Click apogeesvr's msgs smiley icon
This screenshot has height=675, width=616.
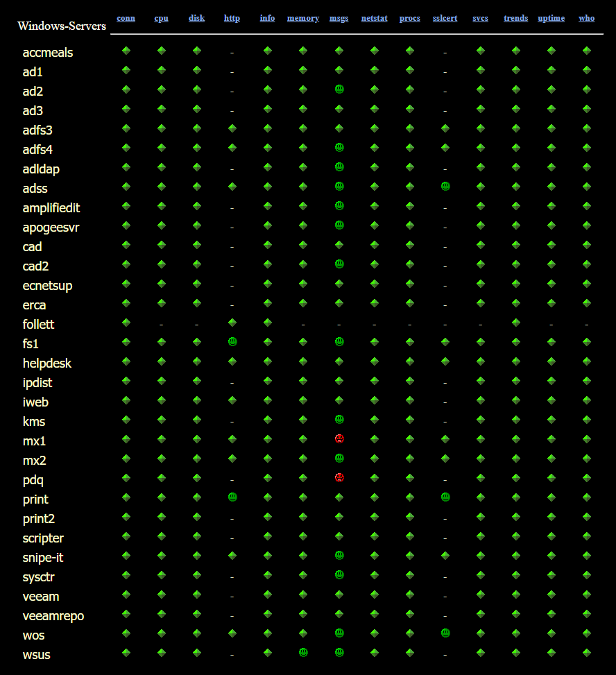click(339, 225)
